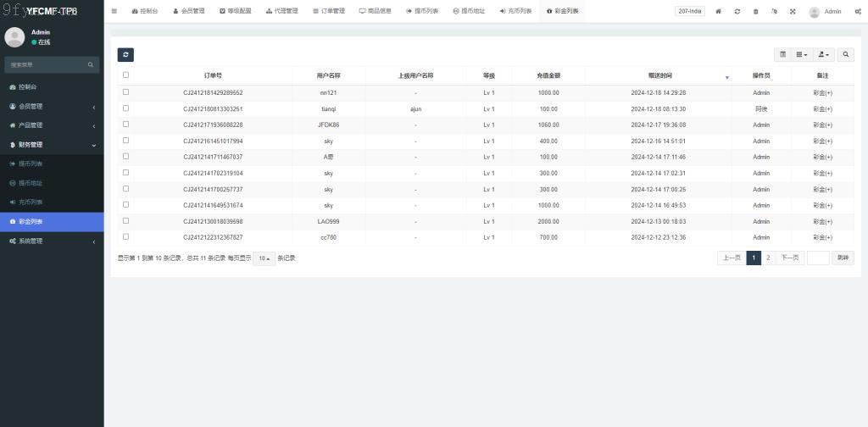
Task: Open 提币列表 in the sidebar menu
Action: click(x=31, y=164)
